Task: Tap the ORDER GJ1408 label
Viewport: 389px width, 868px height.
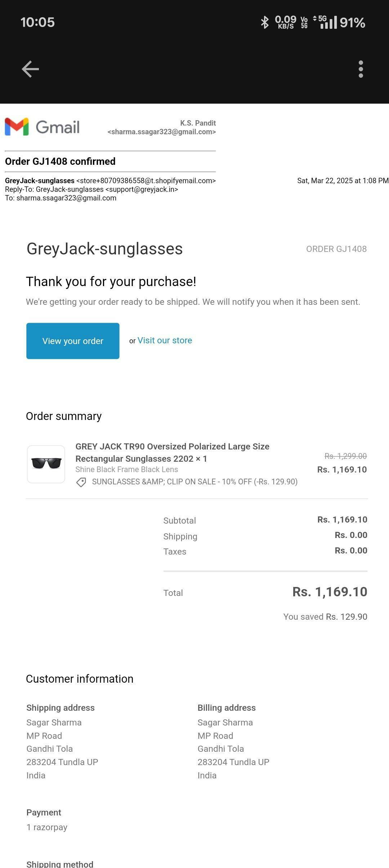Action: click(x=336, y=249)
